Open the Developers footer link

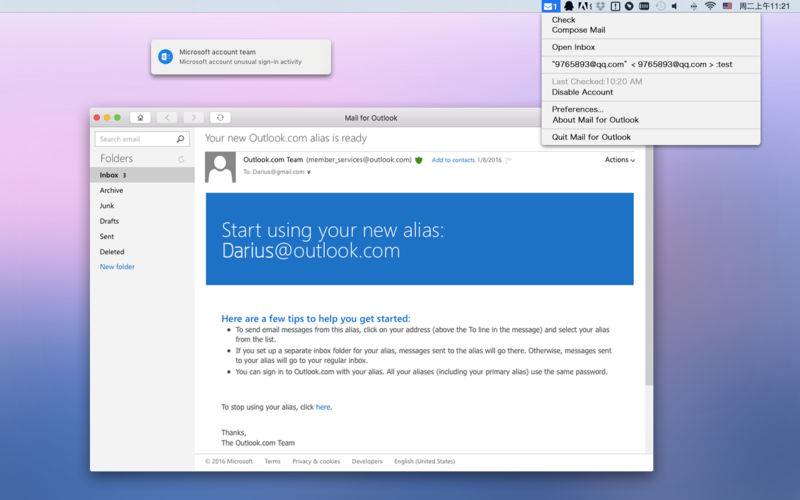(x=367, y=461)
